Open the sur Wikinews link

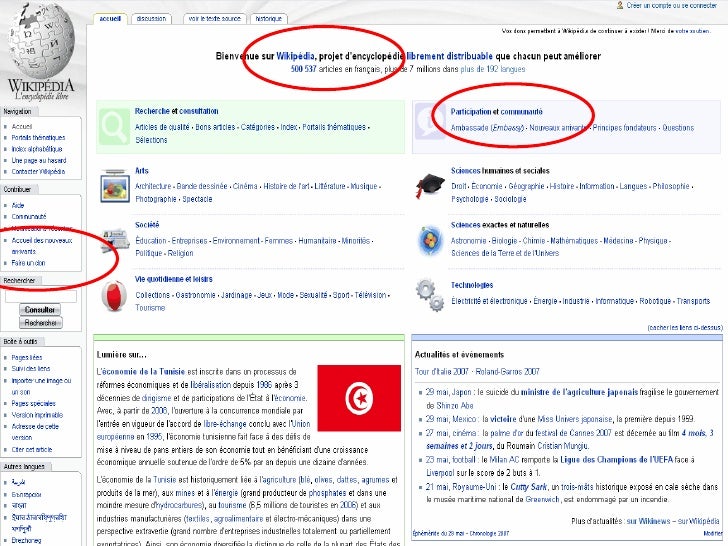coord(650,521)
